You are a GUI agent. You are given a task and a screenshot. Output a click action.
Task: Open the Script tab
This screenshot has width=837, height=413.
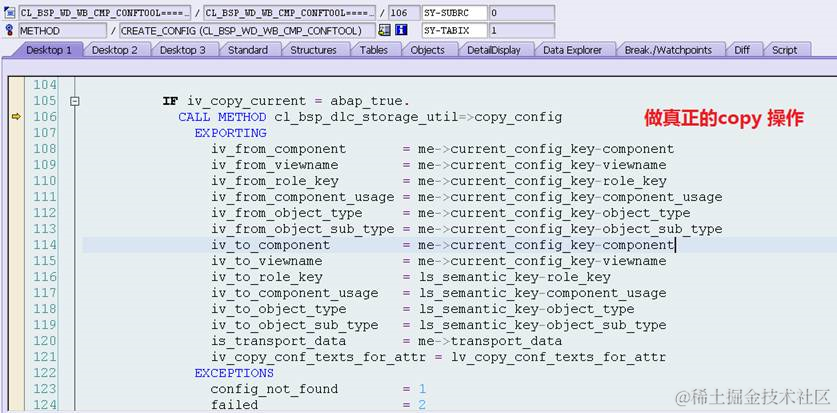point(784,50)
